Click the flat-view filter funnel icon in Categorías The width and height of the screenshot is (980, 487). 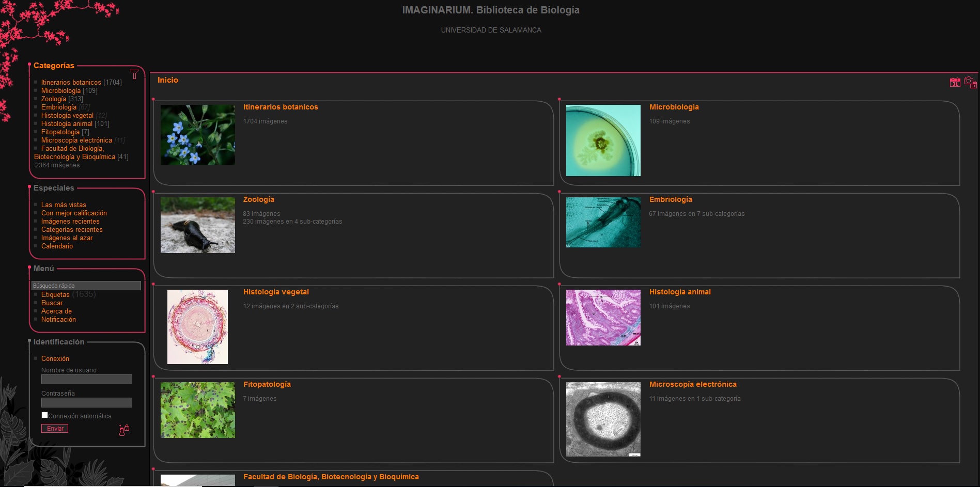pyautogui.click(x=134, y=74)
